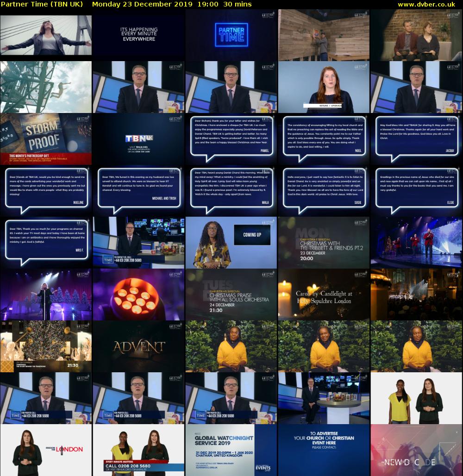This screenshot has height=476, width=463.
Task: Select the viewer letter signed Mala
Action: pyautogui.click(x=231, y=191)
